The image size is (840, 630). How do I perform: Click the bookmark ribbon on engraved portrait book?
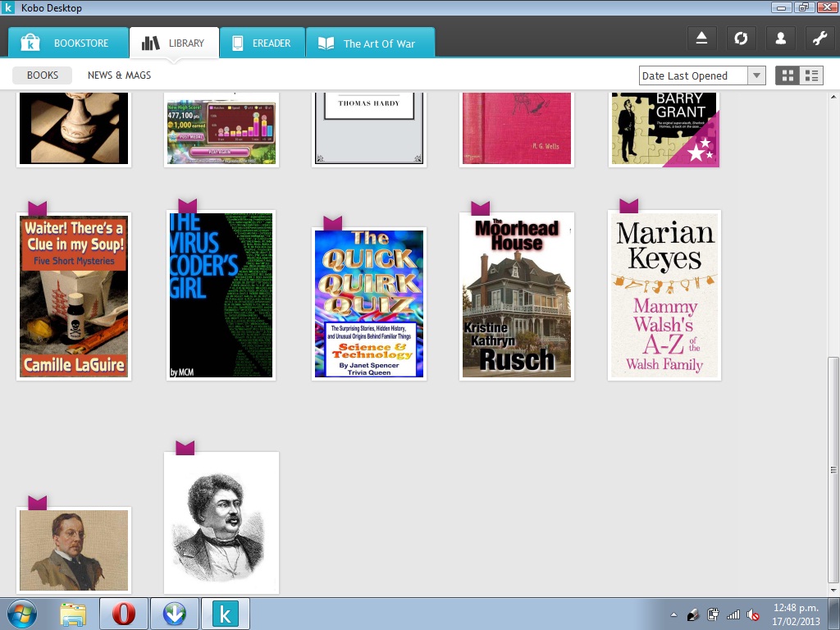pos(185,447)
